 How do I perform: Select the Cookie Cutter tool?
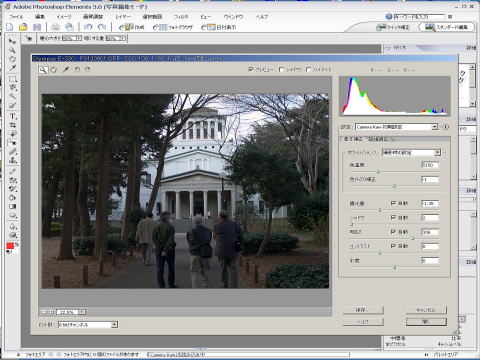click(x=12, y=134)
